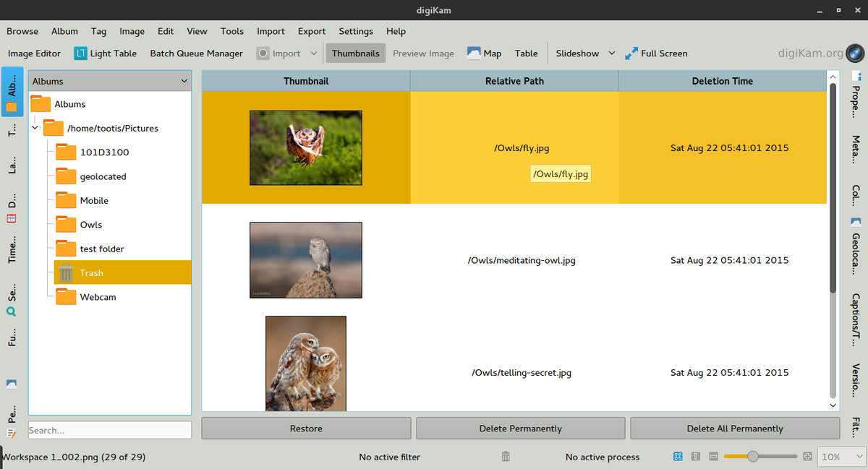868x469 pixels.
Task: Click the zoom out minus icon
Action: coord(713,457)
